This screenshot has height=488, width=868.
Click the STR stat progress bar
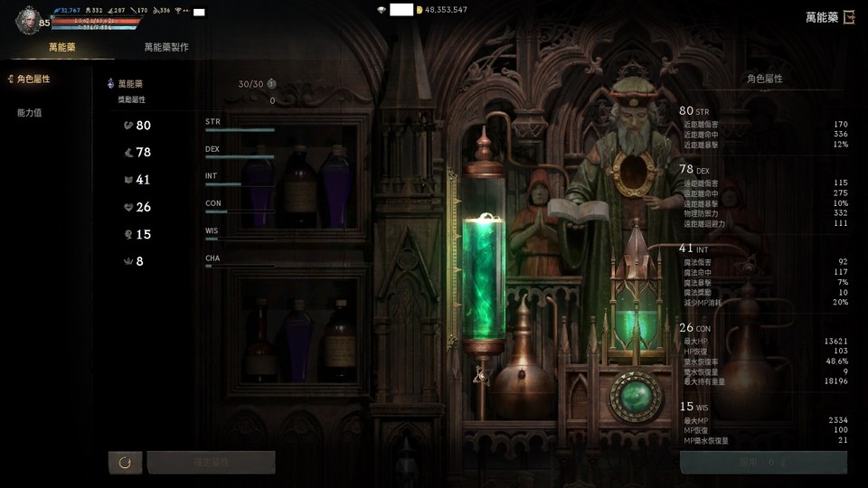point(240,130)
